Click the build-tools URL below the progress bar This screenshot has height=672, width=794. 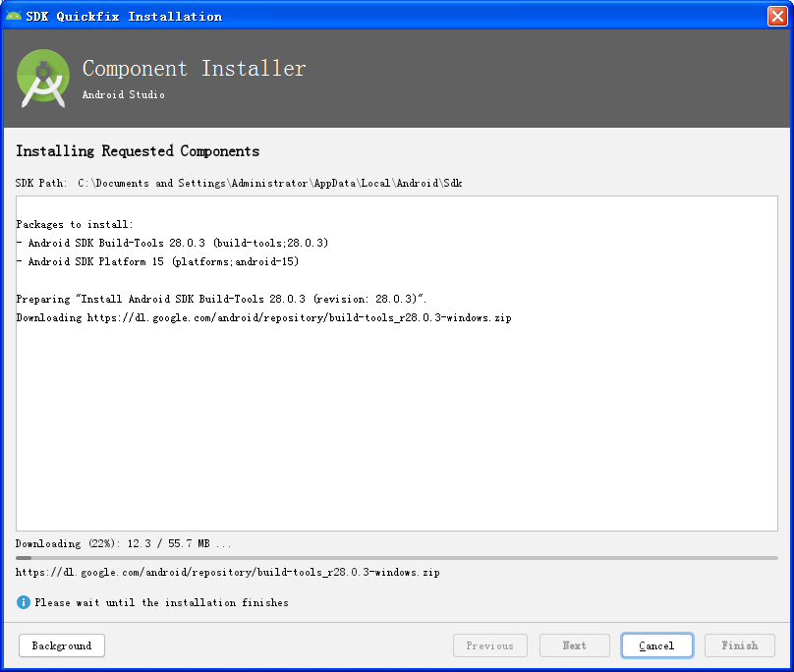227,572
